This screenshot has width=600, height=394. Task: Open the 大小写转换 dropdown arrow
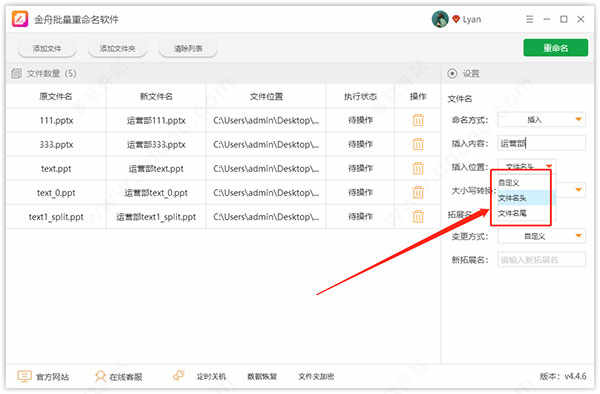coord(578,190)
